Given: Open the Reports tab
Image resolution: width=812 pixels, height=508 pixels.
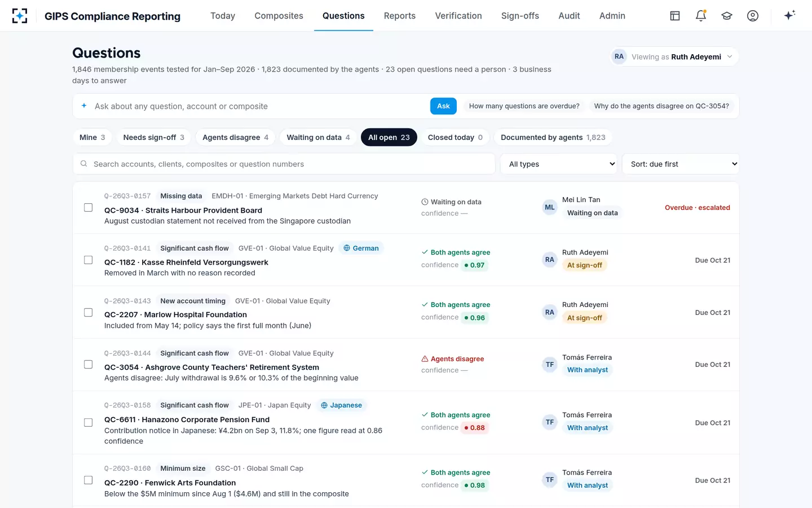Looking at the screenshot, I should click(x=399, y=16).
